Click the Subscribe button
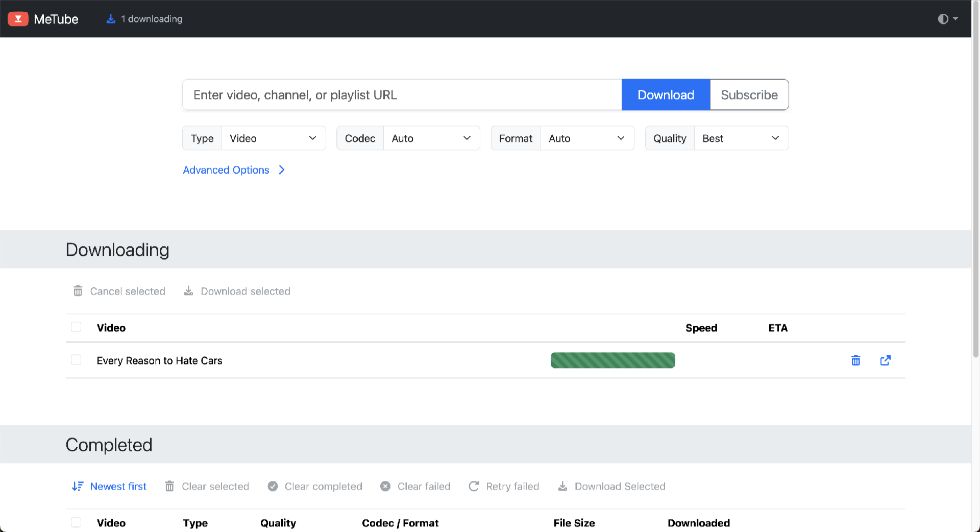This screenshot has width=980, height=532. pyautogui.click(x=749, y=95)
